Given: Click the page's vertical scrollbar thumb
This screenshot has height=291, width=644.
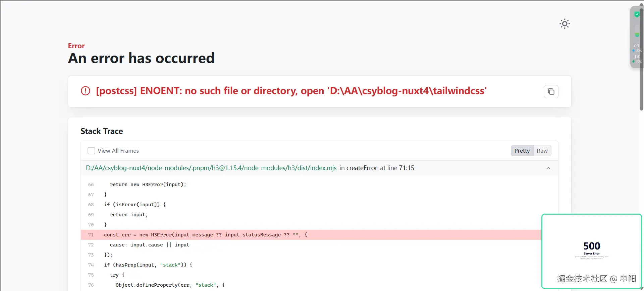Looking at the screenshot, I should coord(641,60).
